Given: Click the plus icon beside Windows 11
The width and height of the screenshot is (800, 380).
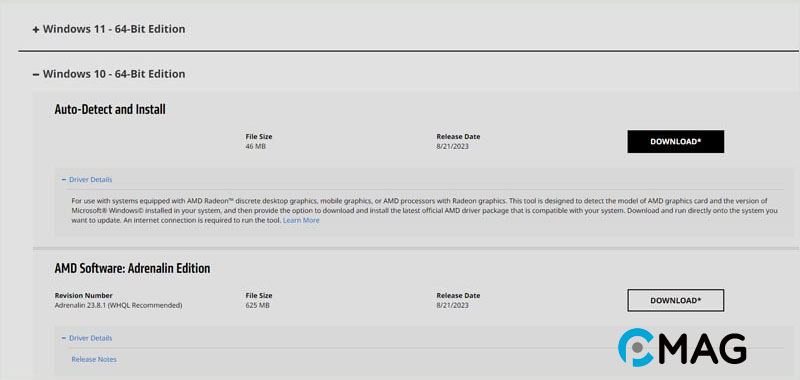Looking at the screenshot, I should (36, 30).
